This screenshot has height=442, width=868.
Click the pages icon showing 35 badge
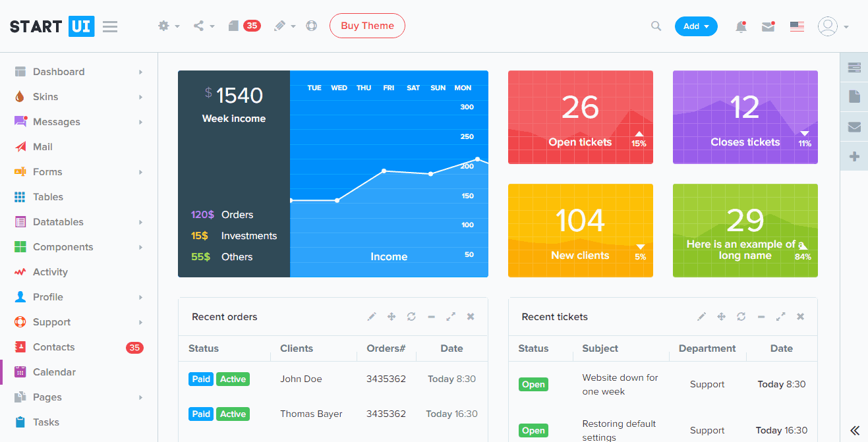[234, 25]
